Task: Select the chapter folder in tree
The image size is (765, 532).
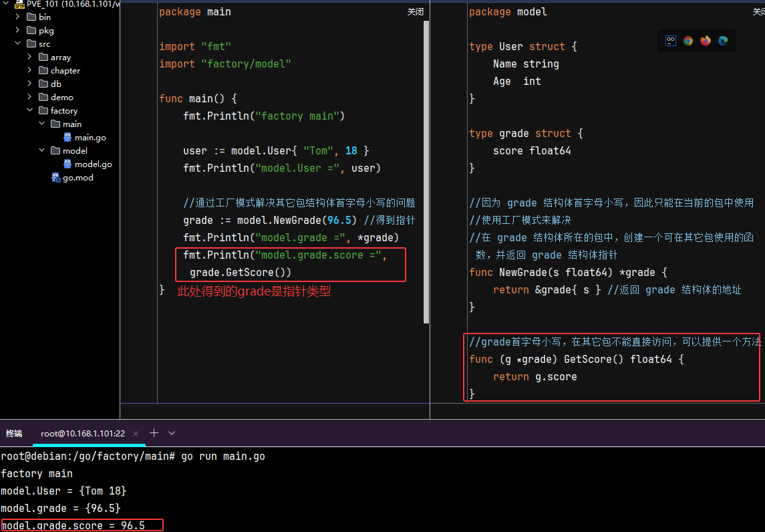Action: coord(65,71)
